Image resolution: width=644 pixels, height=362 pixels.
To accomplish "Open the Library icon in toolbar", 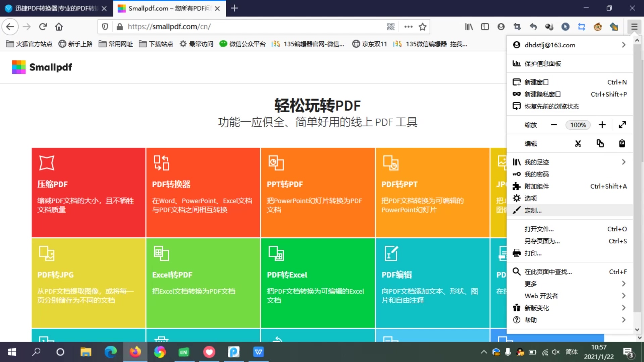I will (469, 27).
